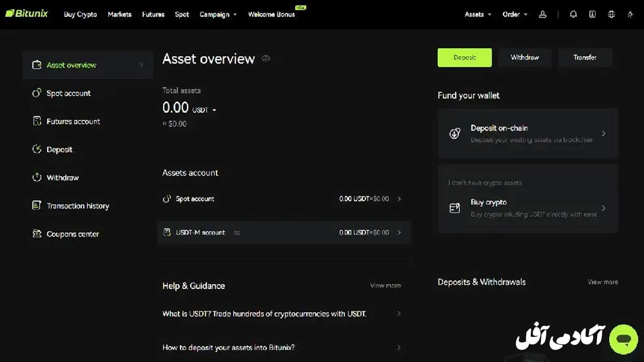
Task: Open Deposit on-chain card chevron
Action: pos(603,134)
